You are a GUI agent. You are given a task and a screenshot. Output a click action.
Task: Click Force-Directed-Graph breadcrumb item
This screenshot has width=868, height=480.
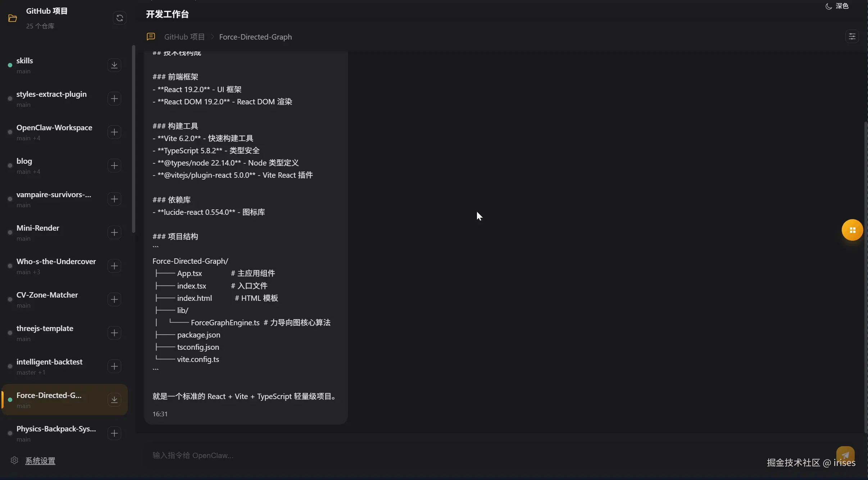pos(255,37)
